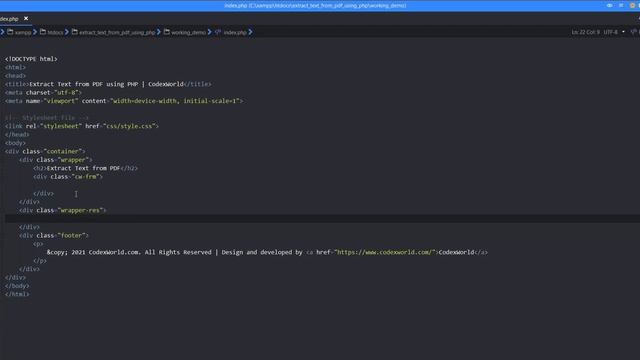
Task: Open the htdocs breadcrumb folder
Action: click(52, 32)
